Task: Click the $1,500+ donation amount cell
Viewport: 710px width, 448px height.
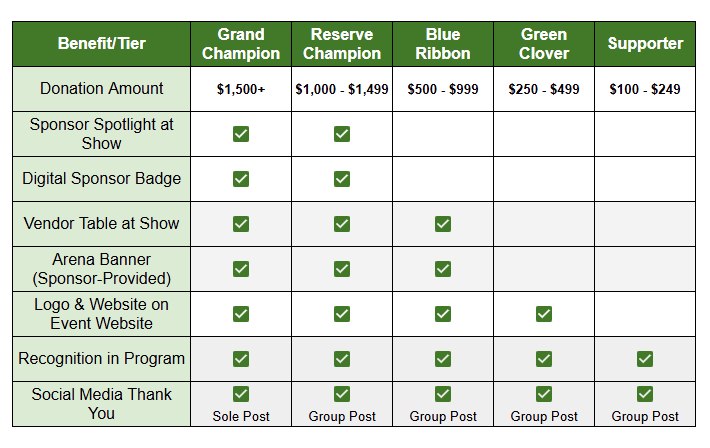Action: [x=241, y=89]
